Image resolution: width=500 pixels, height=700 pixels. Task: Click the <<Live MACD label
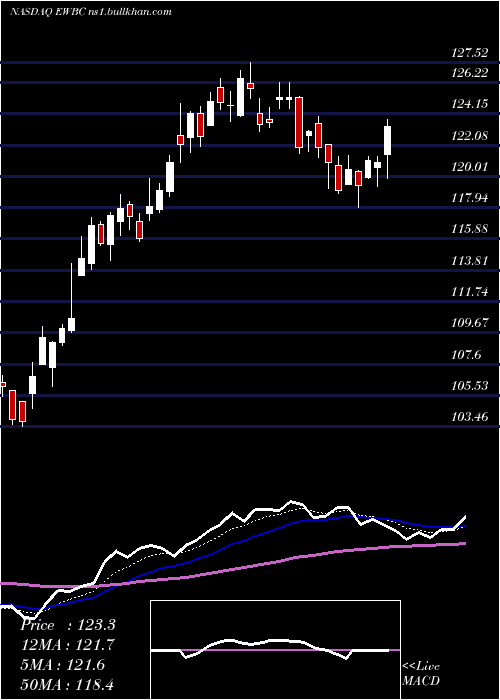coord(421,673)
